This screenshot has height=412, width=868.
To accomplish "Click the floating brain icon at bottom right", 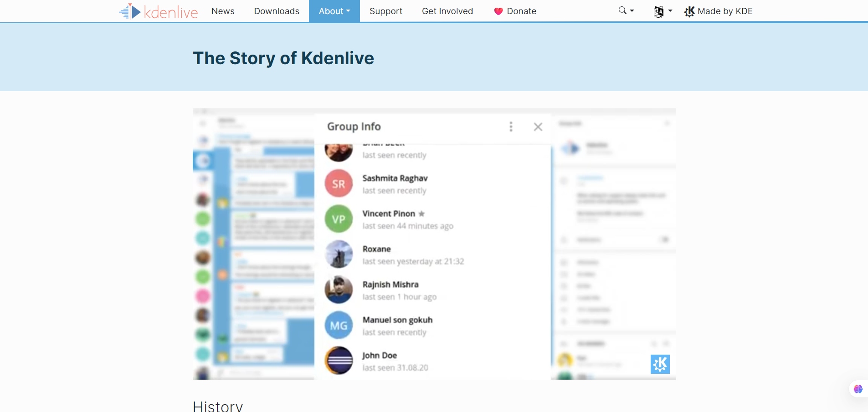I will pyautogui.click(x=858, y=389).
